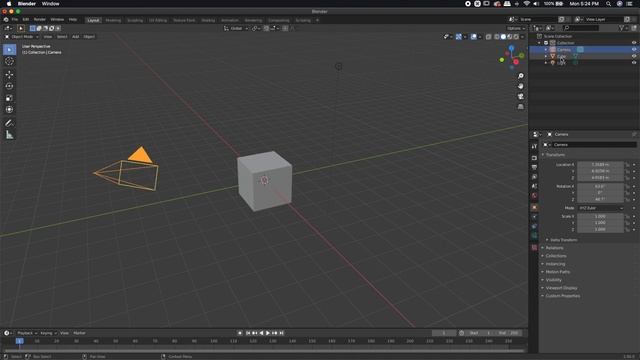Image resolution: width=640 pixels, height=360 pixels.
Task: Open the timeline Marker menu
Action: (x=80, y=333)
